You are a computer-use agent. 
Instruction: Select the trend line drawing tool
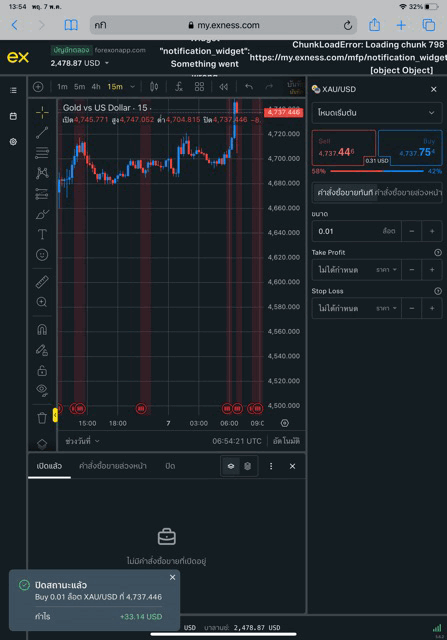[42, 132]
